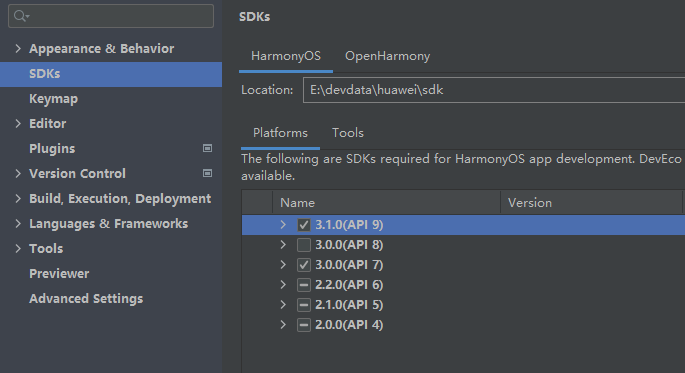
Task: Open the Tools tab beside Platforms
Action: pyautogui.click(x=348, y=133)
